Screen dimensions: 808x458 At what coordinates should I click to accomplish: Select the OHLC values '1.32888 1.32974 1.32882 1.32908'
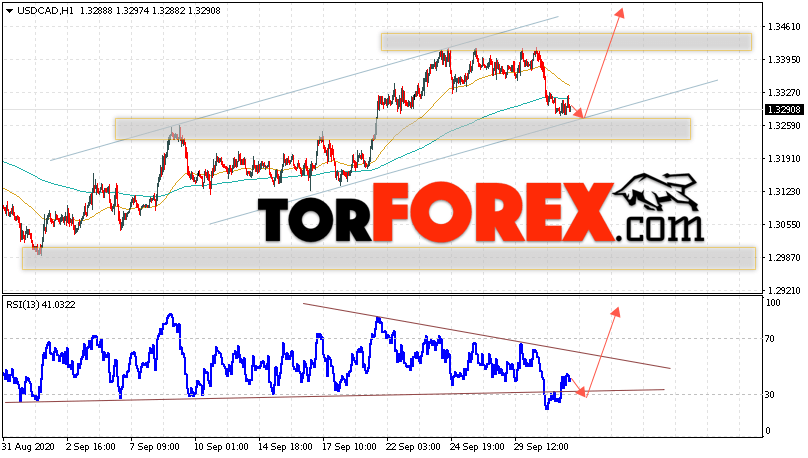(x=150, y=11)
